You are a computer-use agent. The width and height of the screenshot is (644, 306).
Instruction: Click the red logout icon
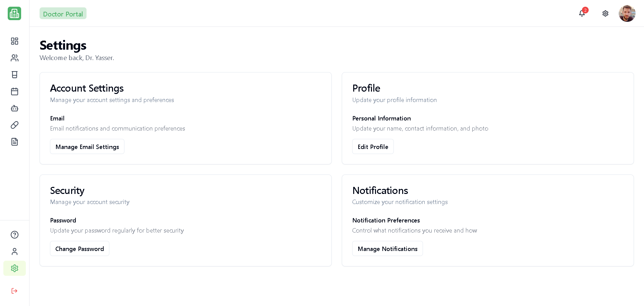coord(14,291)
